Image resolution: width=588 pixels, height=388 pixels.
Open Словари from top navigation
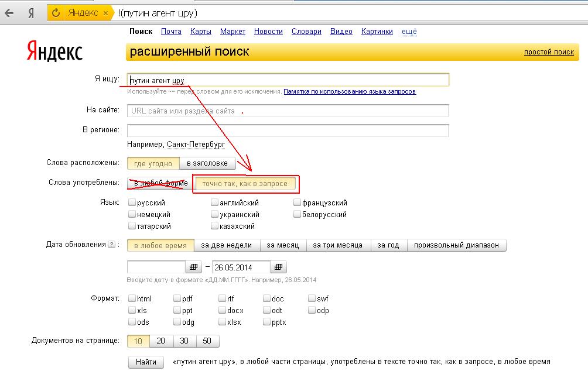(306, 32)
